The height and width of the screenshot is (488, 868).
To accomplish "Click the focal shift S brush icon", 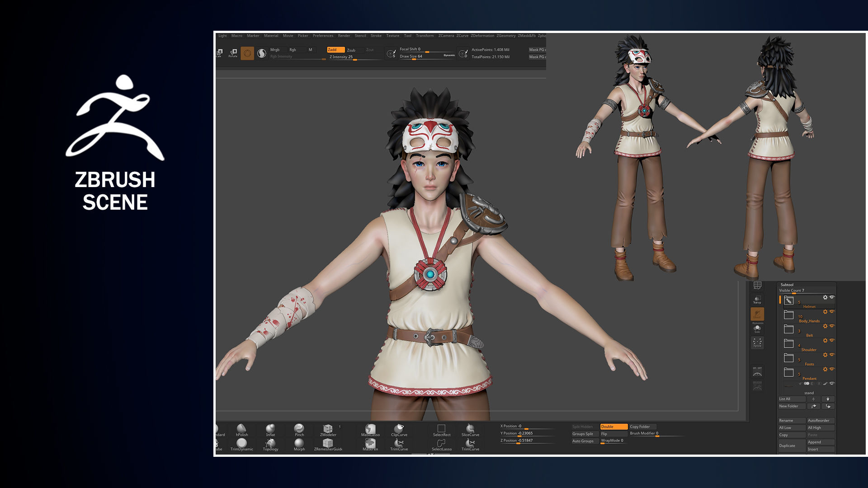I will (x=391, y=54).
